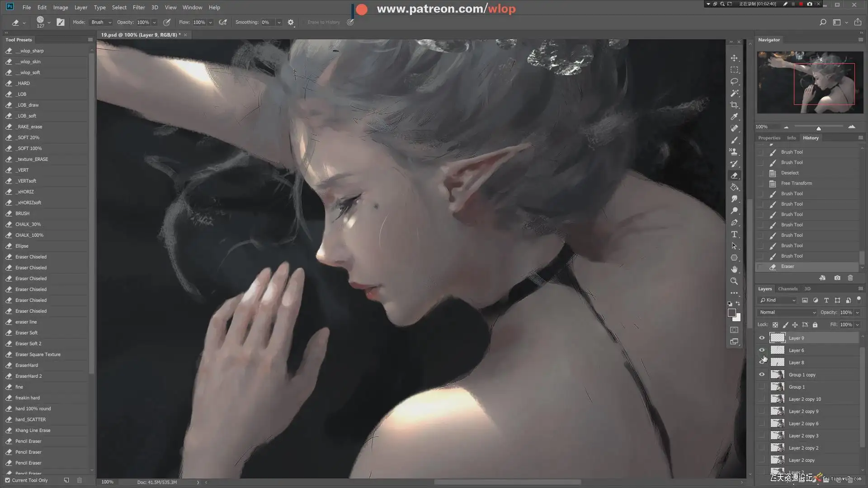Open the eraser Mode dropdown

pos(101,22)
